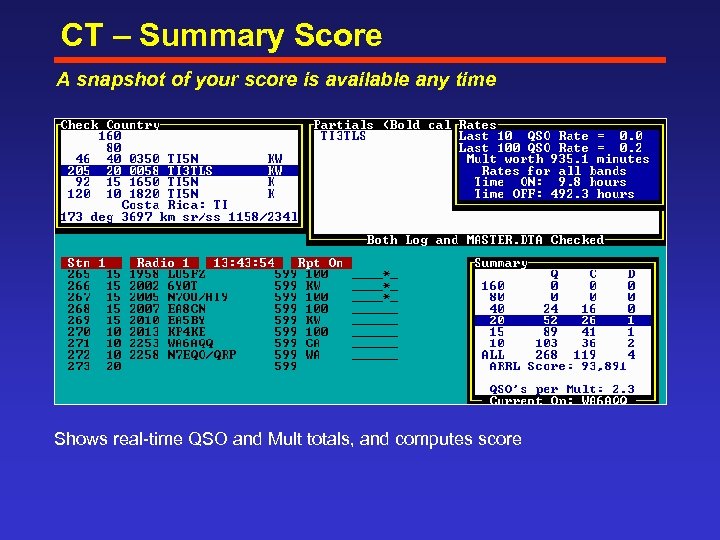Click log entry 266 6Y0T
The image size is (720, 540).
coord(232,286)
